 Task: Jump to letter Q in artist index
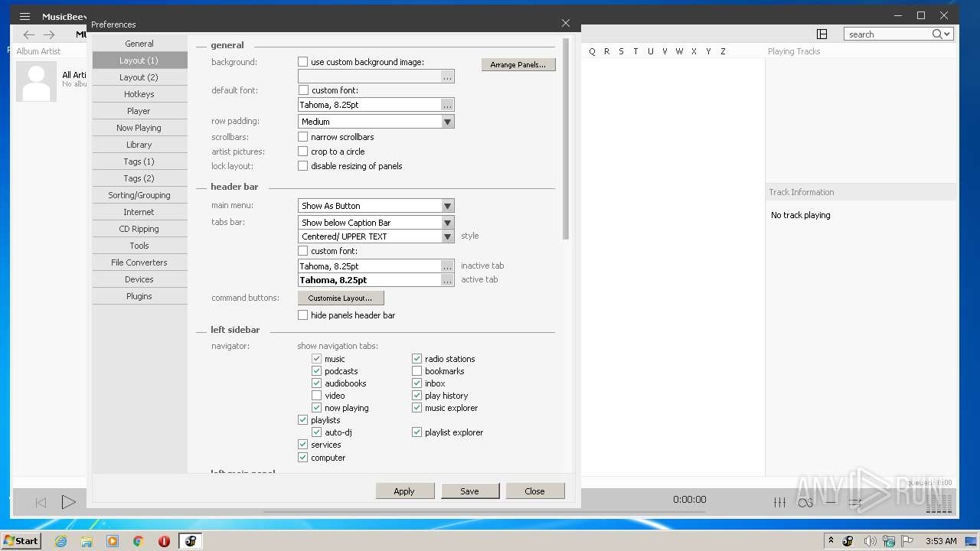(592, 51)
